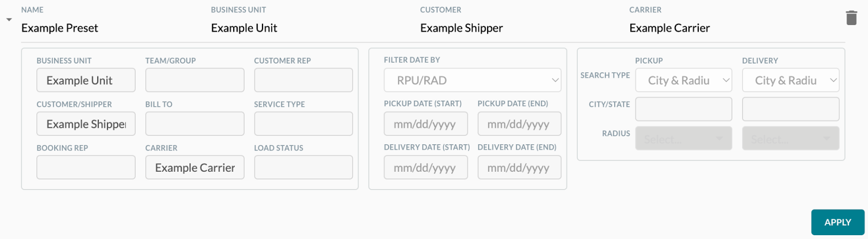The height and width of the screenshot is (239, 868).
Task: Open Pickup search type dropdown
Action: tap(683, 80)
